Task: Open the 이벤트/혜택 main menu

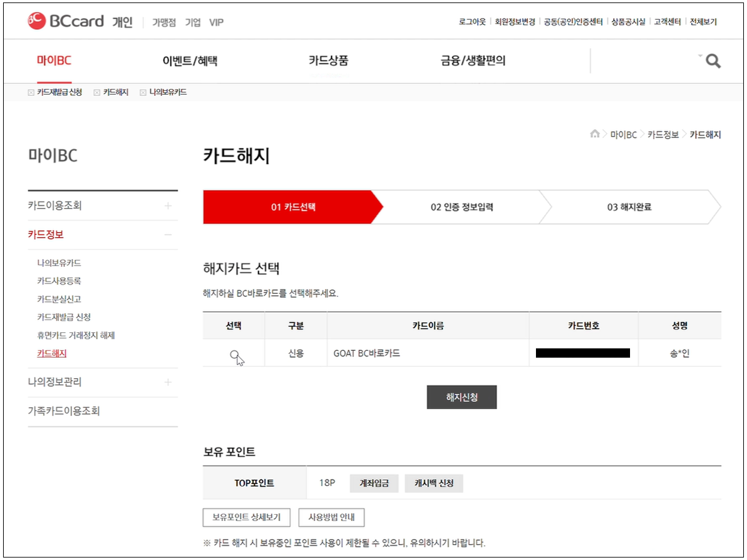Action: 189,61
